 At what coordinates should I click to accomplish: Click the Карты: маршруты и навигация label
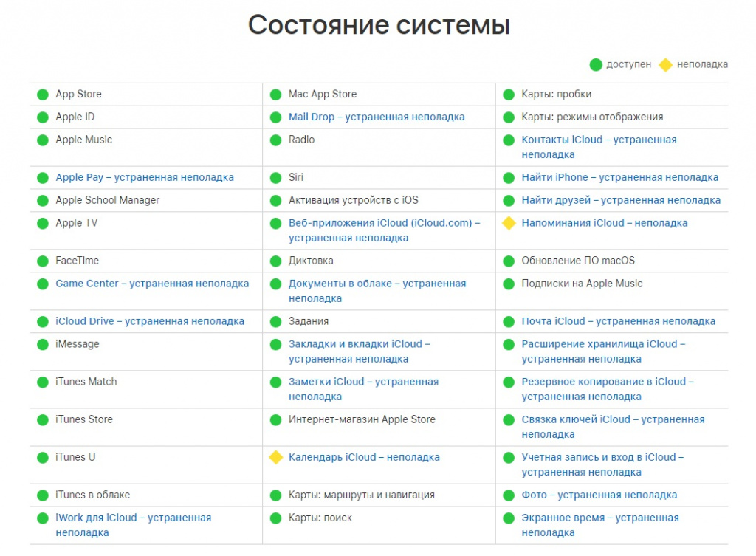pos(362,495)
